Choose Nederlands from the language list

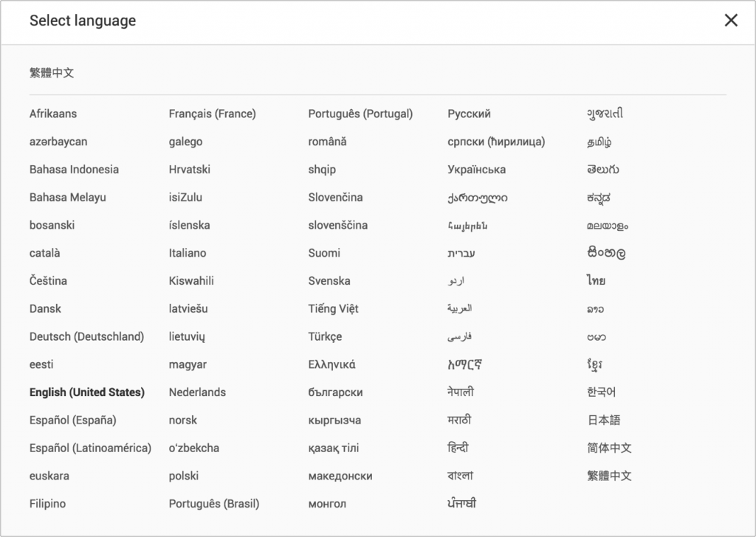[197, 392]
